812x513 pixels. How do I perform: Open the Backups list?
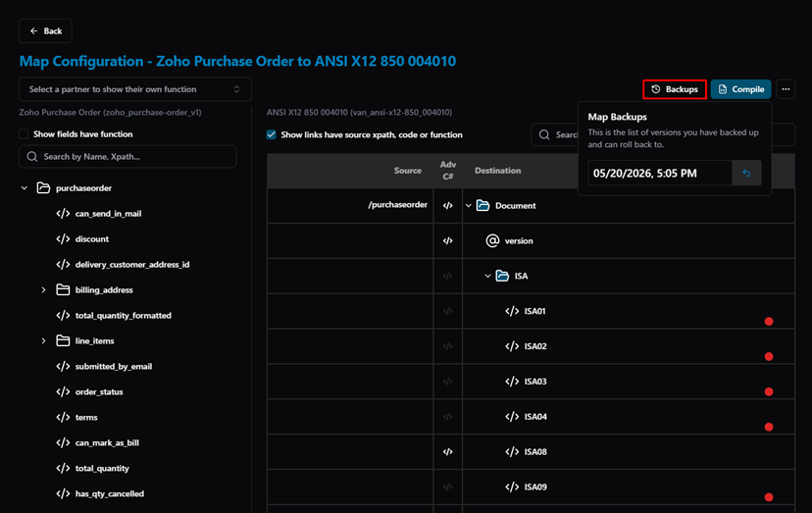pyautogui.click(x=675, y=89)
